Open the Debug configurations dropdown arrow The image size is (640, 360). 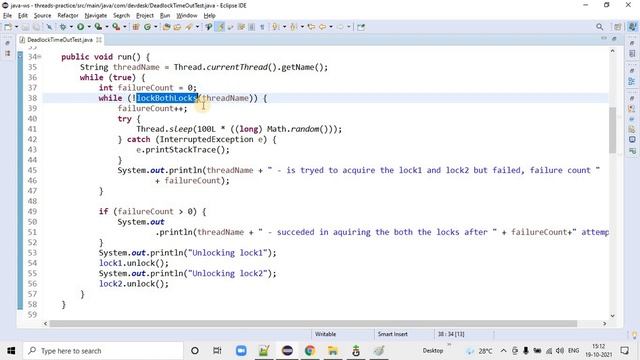point(71,27)
